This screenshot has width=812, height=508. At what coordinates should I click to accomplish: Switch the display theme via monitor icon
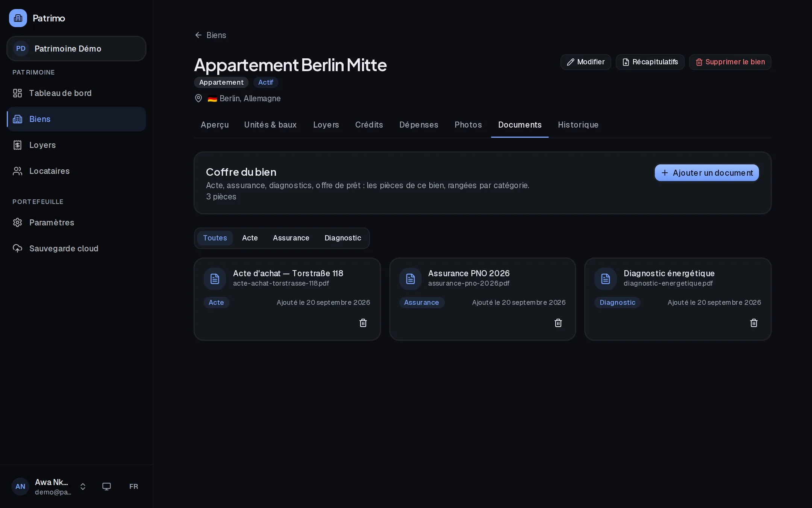pyautogui.click(x=106, y=487)
